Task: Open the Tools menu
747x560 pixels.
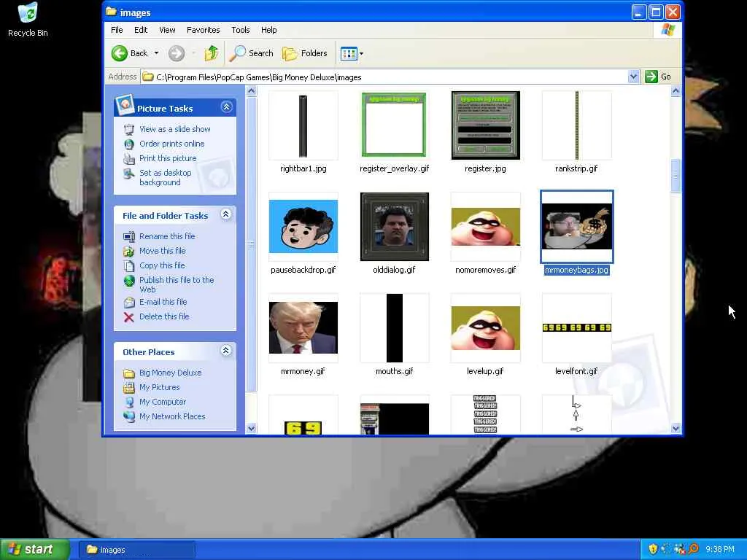Action: tap(241, 30)
